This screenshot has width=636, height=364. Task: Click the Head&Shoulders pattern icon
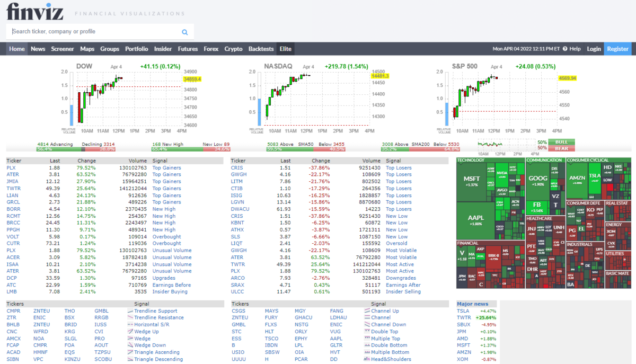pyautogui.click(x=366, y=359)
